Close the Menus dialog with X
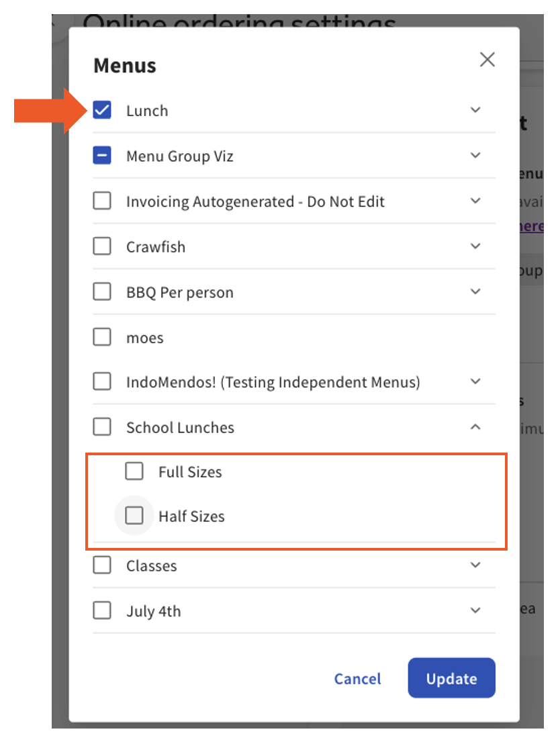560x748 pixels. click(x=487, y=60)
